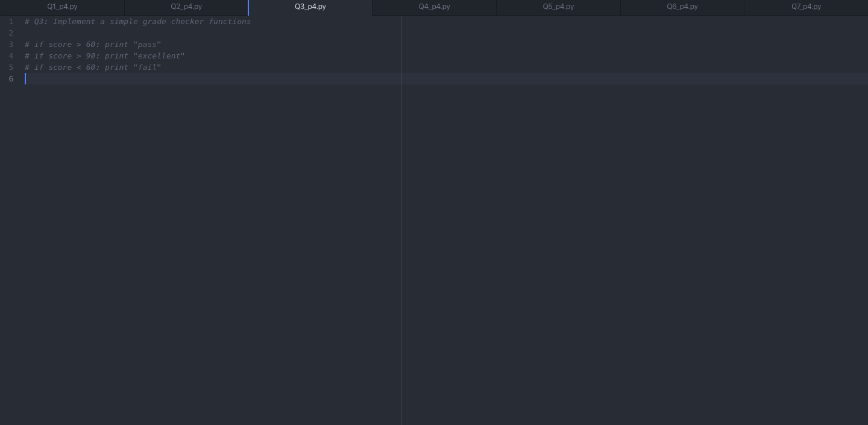Click line number 5 in the gutter
This screenshot has width=868, height=425.
[x=11, y=68]
